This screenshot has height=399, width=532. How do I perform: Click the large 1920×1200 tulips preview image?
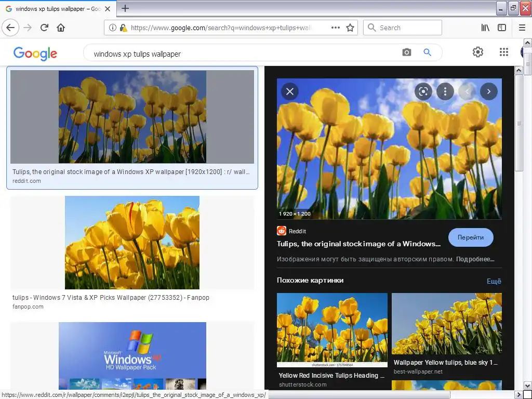pyautogui.click(x=389, y=149)
